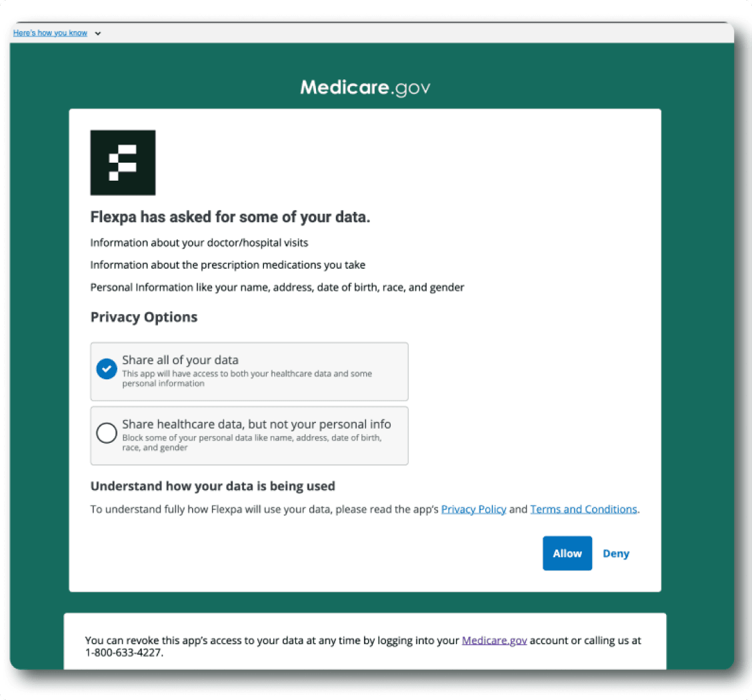Open the "Here's how you know" link
This screenshot has width=752, height=700.
point(50,33)
